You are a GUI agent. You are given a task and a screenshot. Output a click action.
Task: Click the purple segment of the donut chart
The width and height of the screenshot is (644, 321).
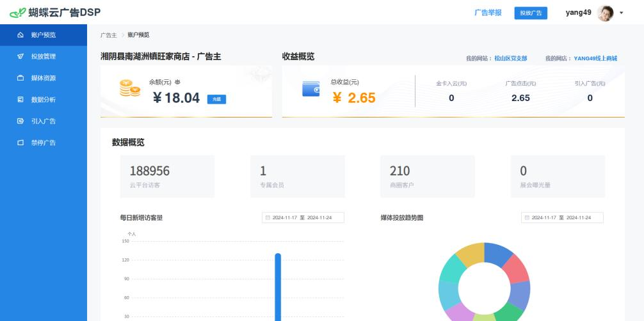pos(460,314)
